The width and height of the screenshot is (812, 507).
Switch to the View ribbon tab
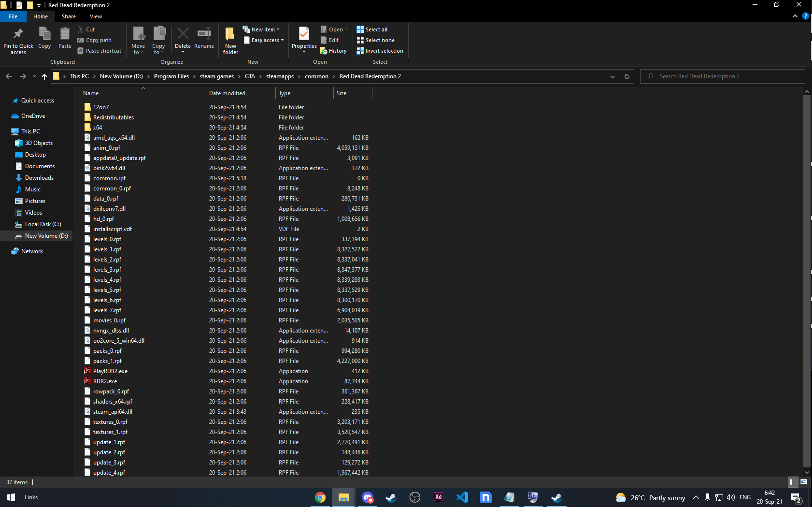96,16
